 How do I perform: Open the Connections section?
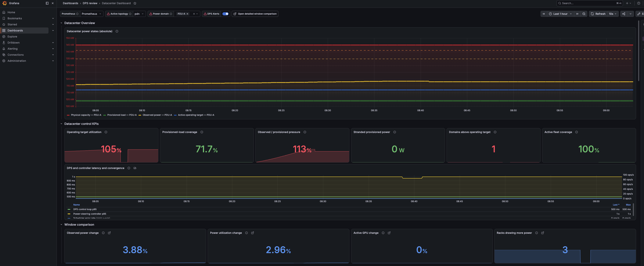click(x=16, y=55)
